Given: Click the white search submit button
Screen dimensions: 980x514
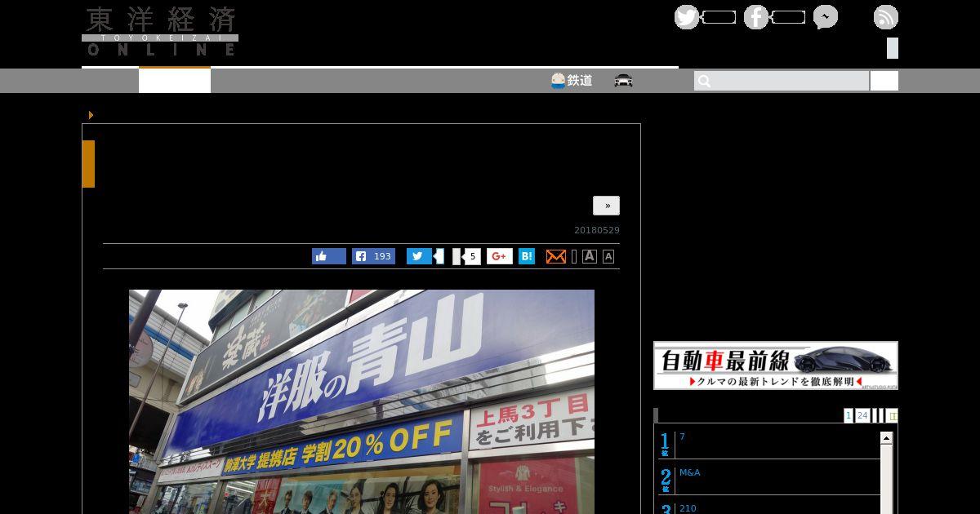Looking at the screenshot, I should pyautogui.click(x=884, y=81).
